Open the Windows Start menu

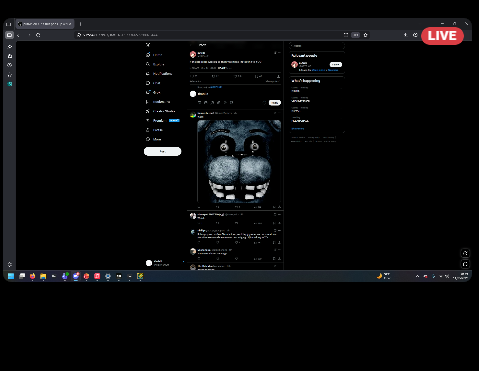(11, 276)
